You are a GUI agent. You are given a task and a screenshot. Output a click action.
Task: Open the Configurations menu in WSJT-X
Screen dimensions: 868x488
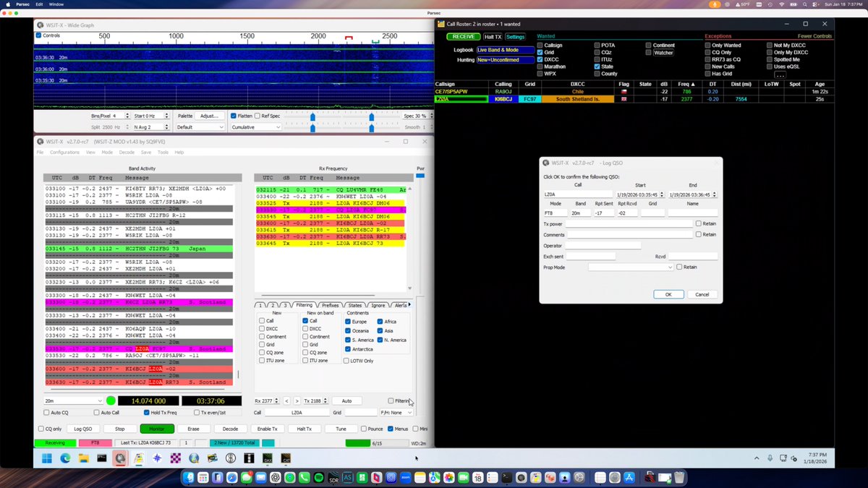(64, 153)
